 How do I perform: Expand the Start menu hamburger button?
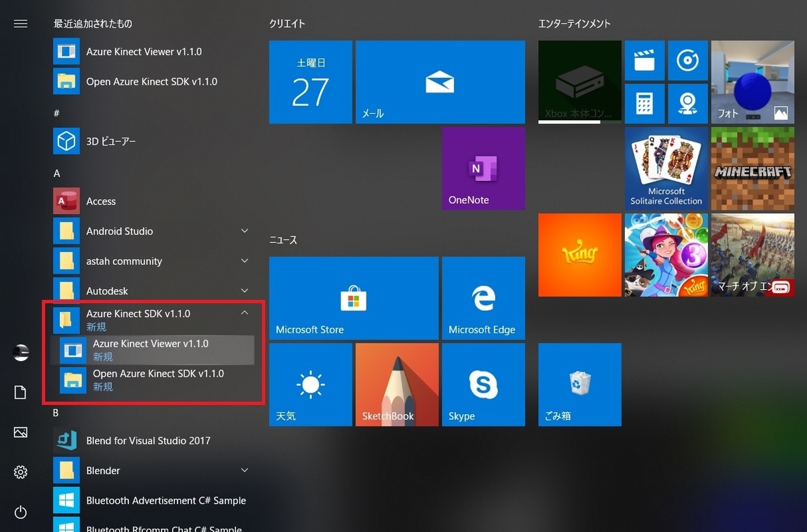pos(20,24)
